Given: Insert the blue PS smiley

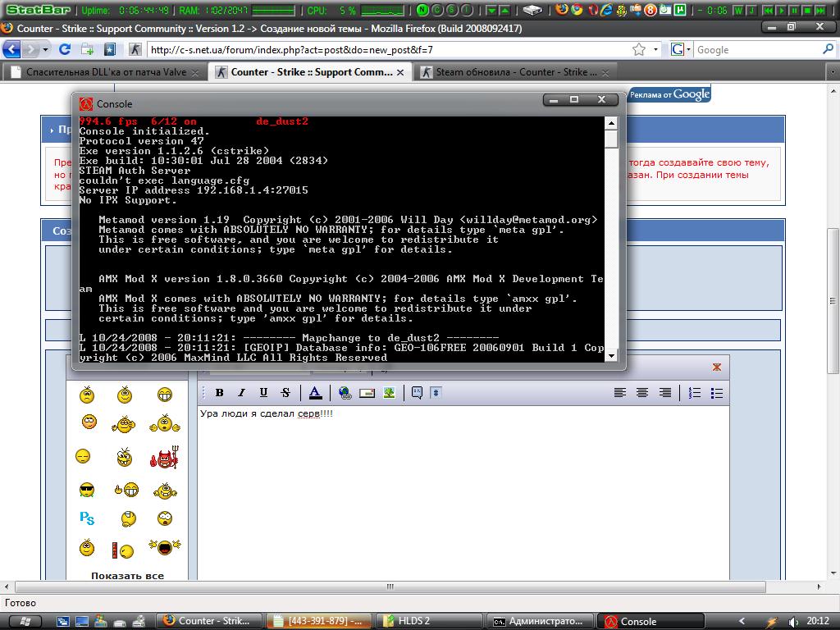Looking at the screenshot, I should [87, 518].
